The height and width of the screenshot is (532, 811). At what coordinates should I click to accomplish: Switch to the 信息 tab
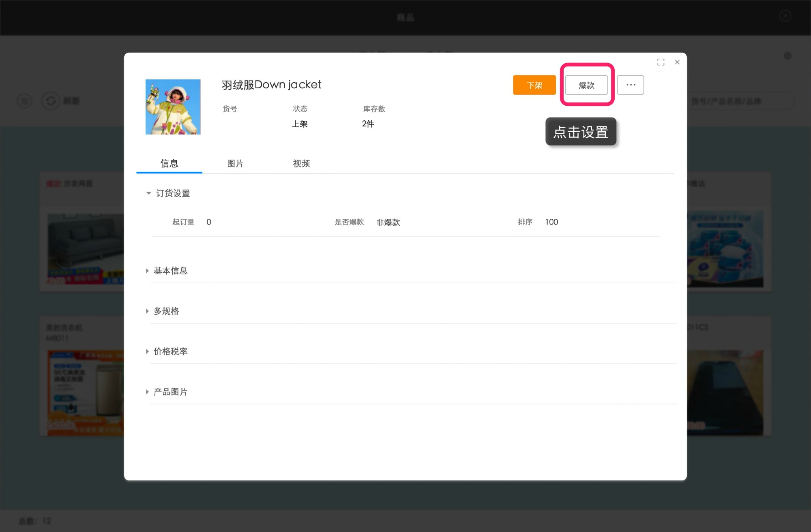(x=169, y=163)
